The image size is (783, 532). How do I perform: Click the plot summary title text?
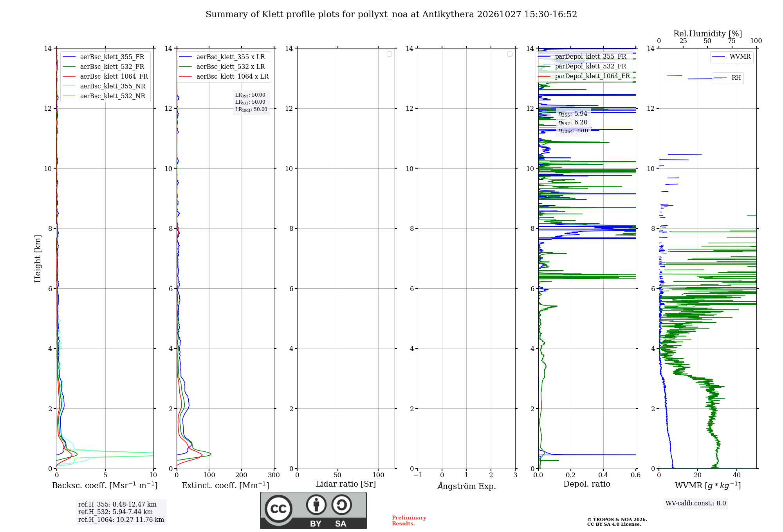tap(391, 14)
